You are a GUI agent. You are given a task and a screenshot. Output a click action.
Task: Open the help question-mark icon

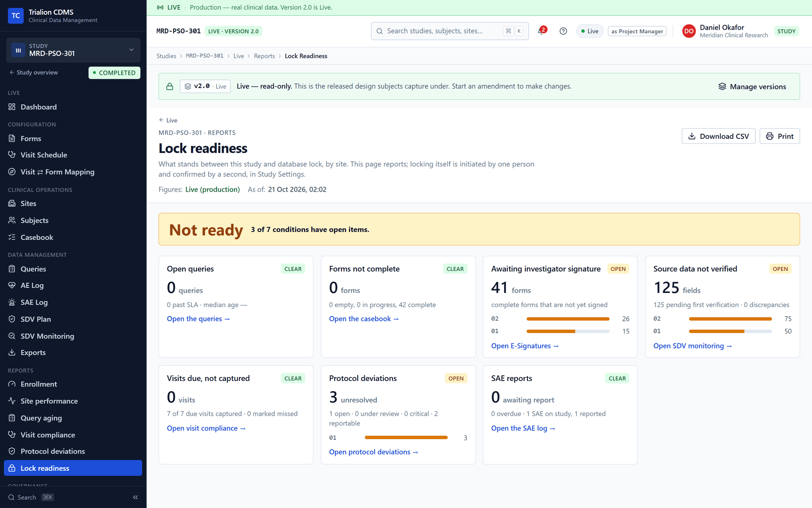click(x=563, y=31)
